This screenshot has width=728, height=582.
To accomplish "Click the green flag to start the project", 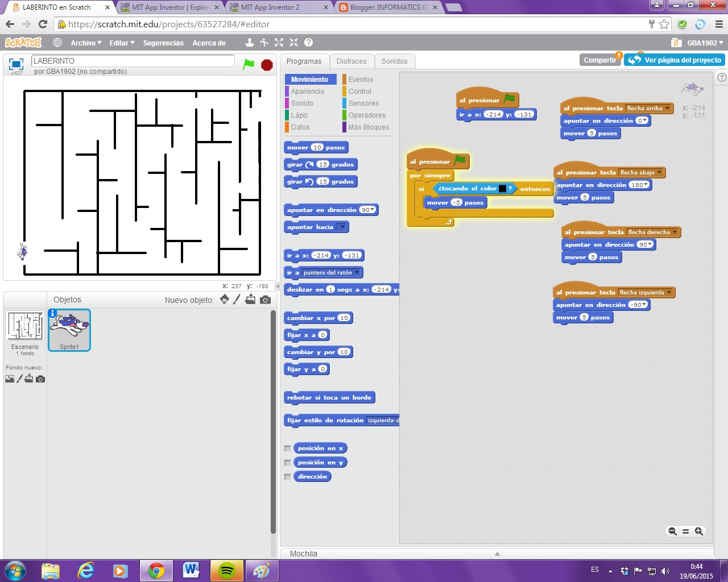I will [x=249, y=64].
